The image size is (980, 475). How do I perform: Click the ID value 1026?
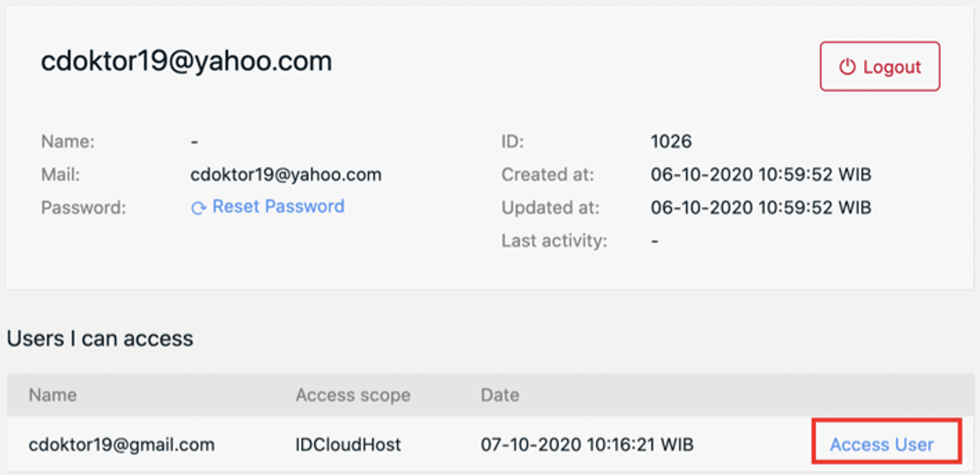670,141
